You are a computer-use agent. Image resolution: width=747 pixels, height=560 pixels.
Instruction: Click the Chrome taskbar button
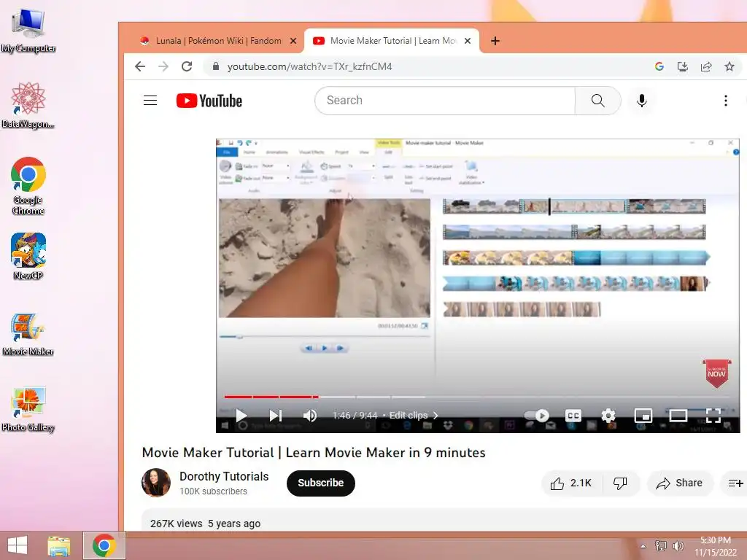pos(104,545)
